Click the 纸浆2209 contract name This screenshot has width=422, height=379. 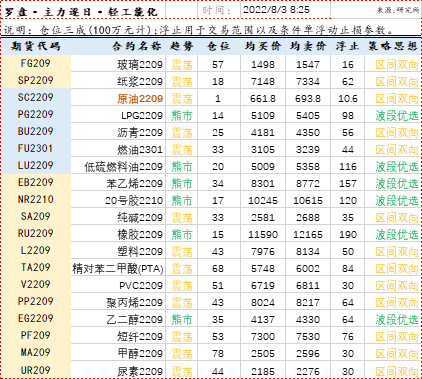[140, 82]
